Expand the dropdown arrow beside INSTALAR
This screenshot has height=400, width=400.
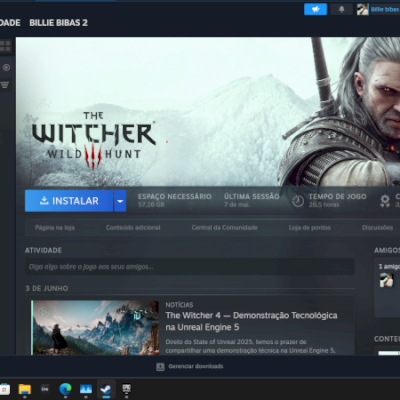click(120, 201)
